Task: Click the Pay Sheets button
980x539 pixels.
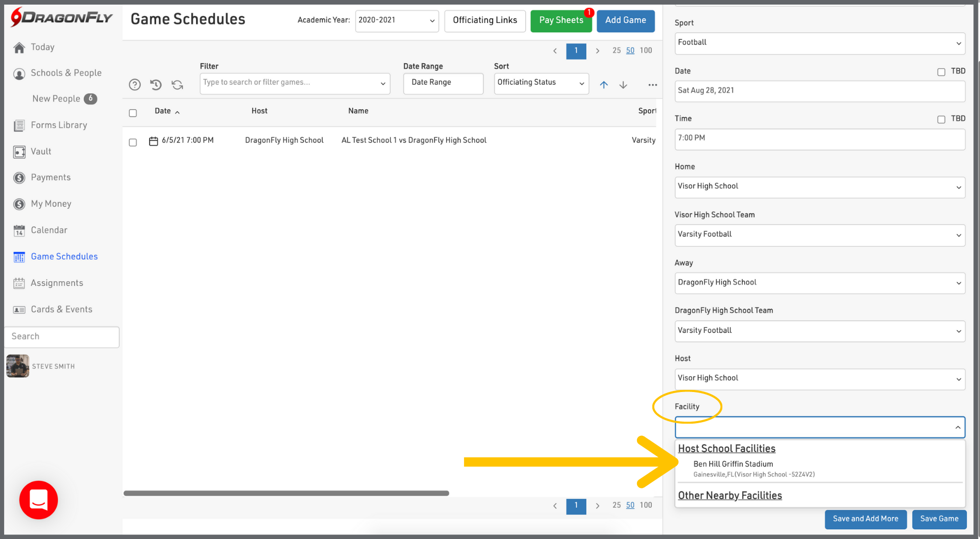Action: [560, 20]
